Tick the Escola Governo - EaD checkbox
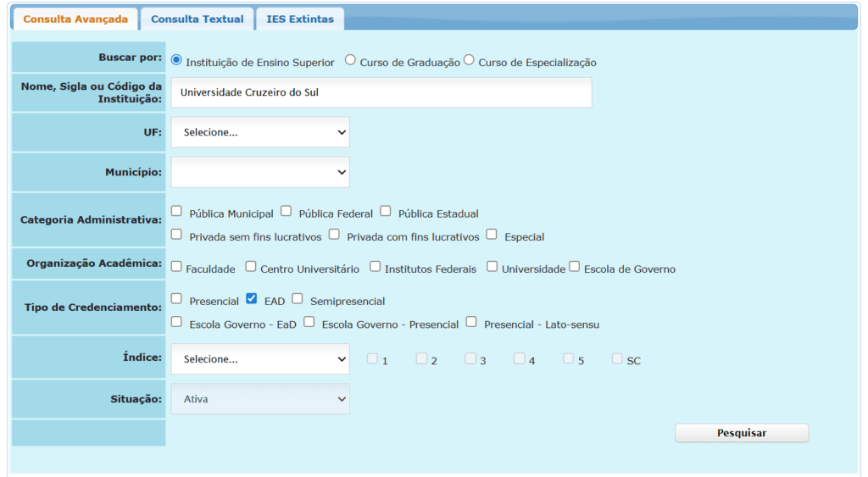The image size is (868, 477). coord(176,322)
